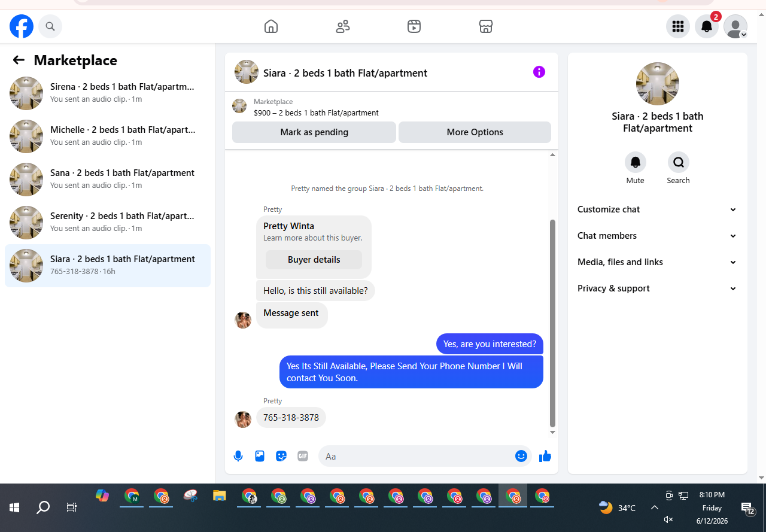
Task: Open the nine-dot Menu grid icon
Action: click(x=678, y=26)
